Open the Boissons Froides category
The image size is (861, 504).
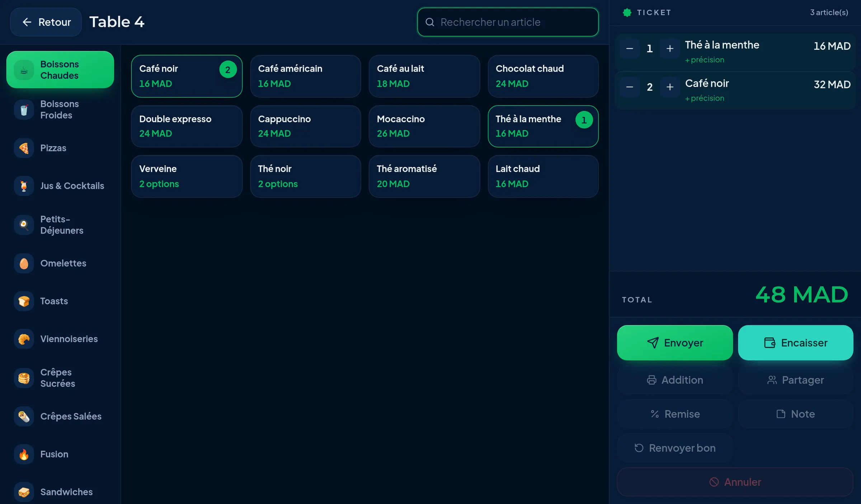tap(60, 109)
